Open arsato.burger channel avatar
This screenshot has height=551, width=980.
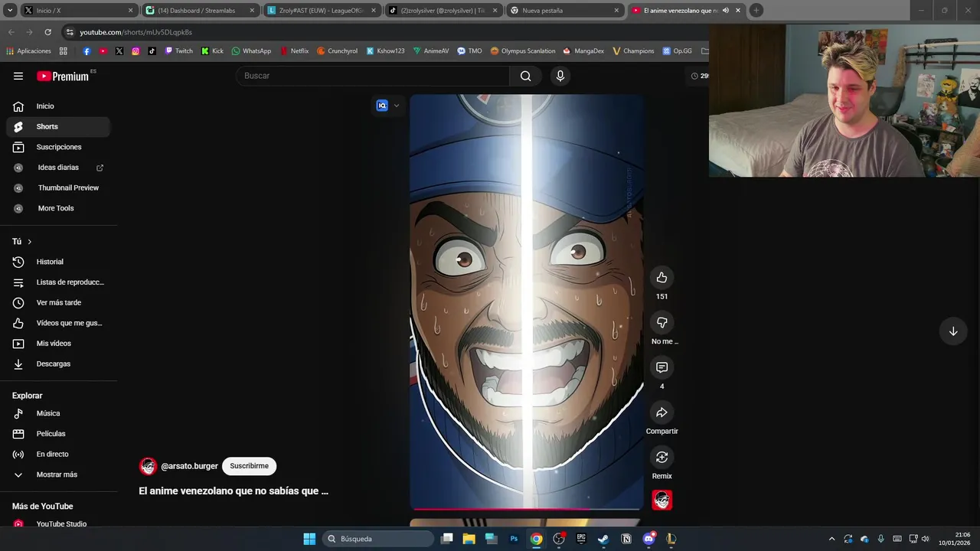pyautogui.click(x=148, y=466)
